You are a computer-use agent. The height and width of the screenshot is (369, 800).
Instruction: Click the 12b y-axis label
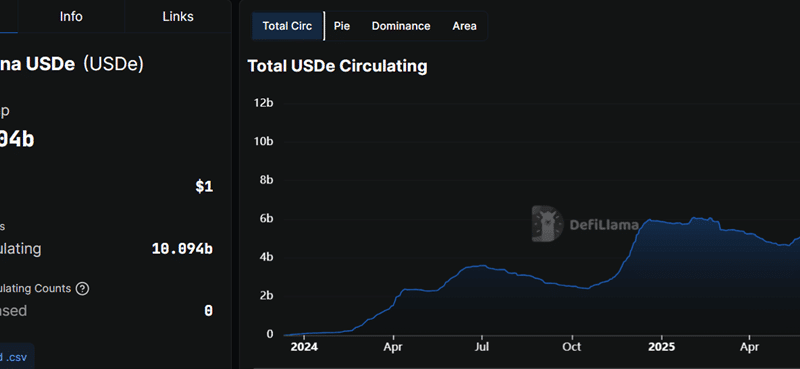pos(263,103)
